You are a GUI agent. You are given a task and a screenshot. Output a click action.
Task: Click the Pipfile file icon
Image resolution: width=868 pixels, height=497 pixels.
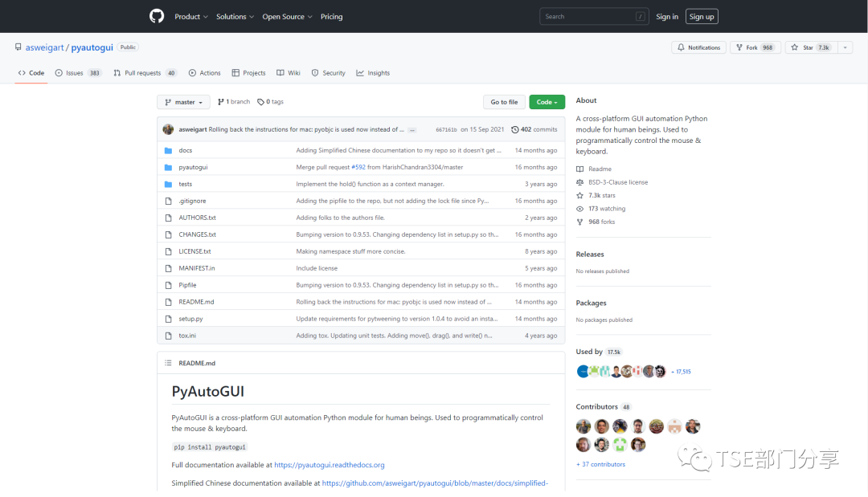point(168,285)
